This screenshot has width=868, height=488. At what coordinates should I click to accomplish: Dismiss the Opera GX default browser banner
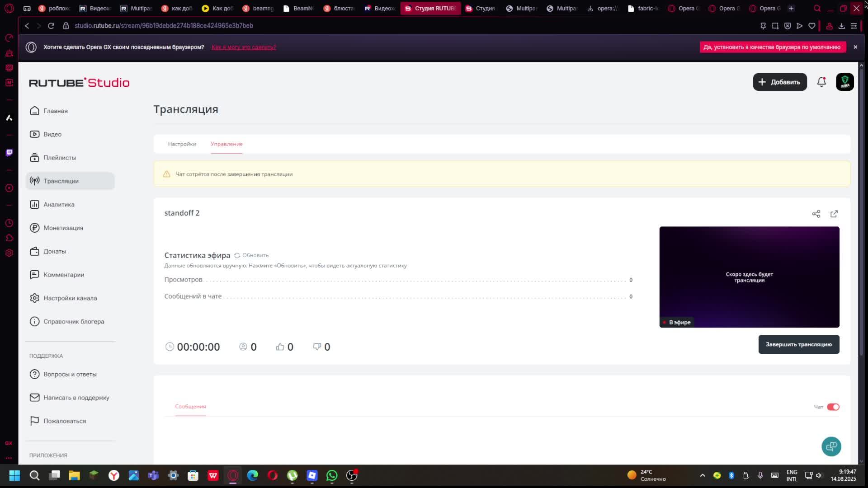855,47
